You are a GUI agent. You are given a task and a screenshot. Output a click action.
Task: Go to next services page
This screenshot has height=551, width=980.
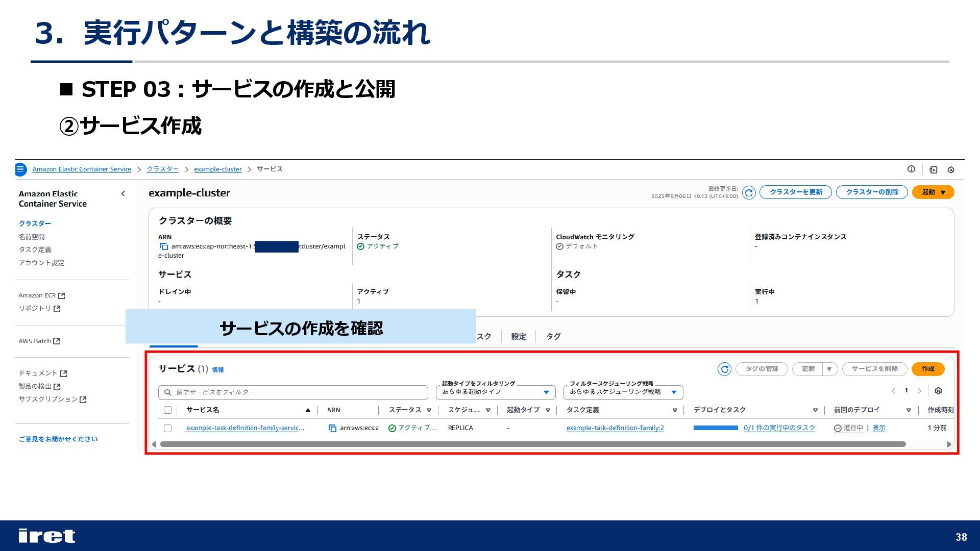919,391
